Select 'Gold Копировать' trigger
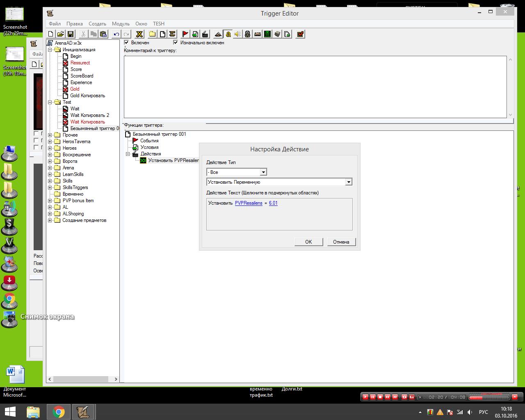525x420 pixels. click(x=87, y=96)
